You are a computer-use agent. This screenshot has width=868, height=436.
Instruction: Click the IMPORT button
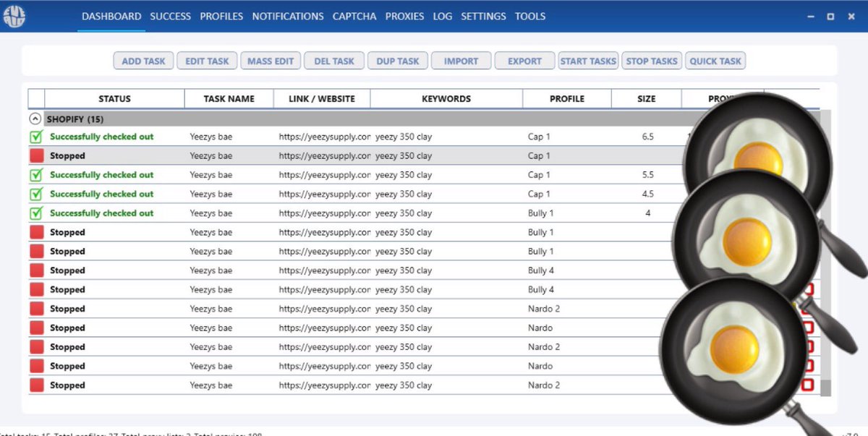pos(461,61)
